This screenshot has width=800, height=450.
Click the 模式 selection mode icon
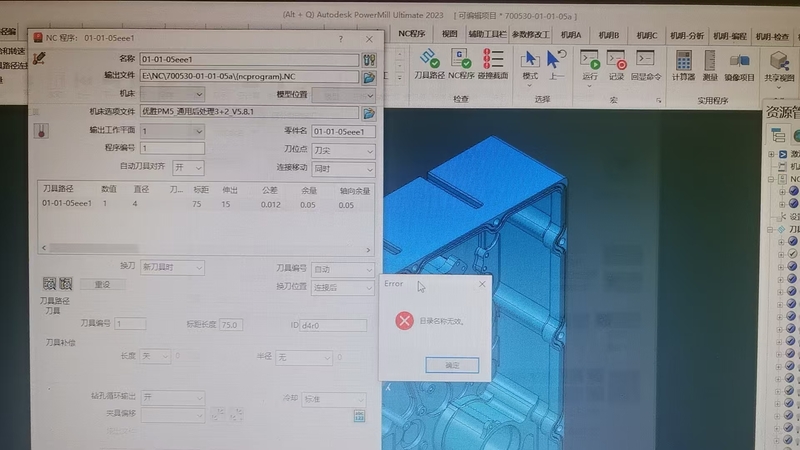click(x=530, y=59)
